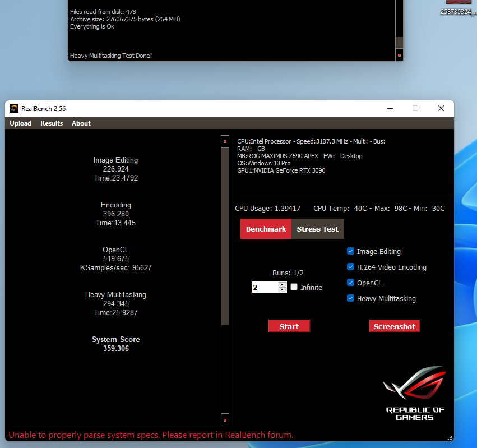This screenshot has height=448, width=477.
Task: Click the MB:ROG MAXIMUS Z690 APEX line
Action: coord(300,156)
